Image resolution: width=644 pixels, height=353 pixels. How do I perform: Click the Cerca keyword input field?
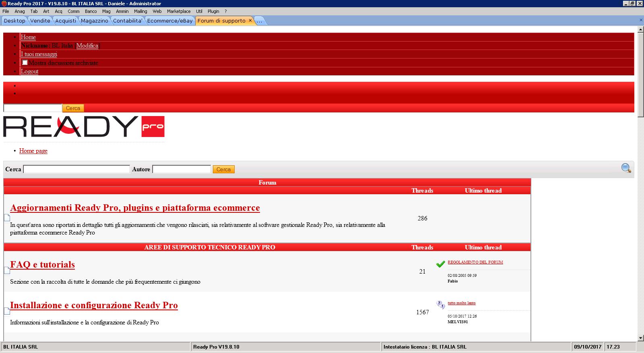pos(76,169)
